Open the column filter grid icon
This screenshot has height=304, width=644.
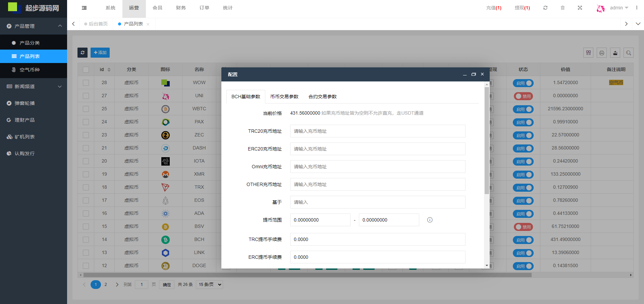588,53
